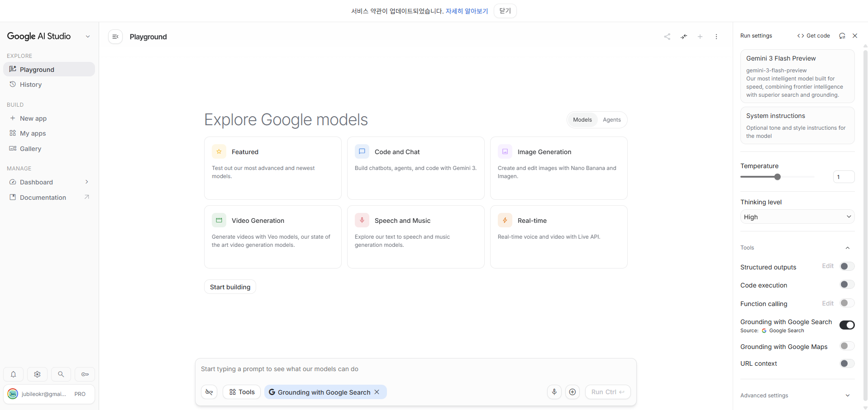Enable Grounding with Google Maps toggle

click(x=847, y=346)
